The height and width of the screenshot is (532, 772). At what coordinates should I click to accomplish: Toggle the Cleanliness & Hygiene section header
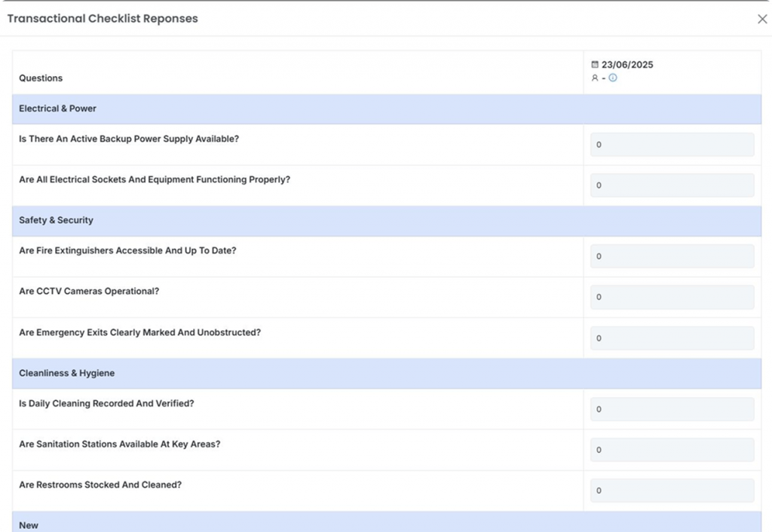coord(67,373)
